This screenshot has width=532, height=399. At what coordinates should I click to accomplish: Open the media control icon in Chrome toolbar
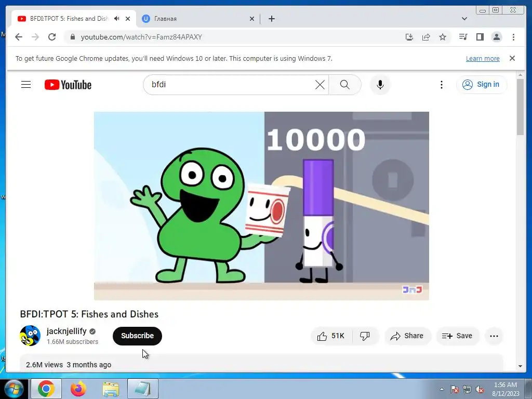(463, 37)
